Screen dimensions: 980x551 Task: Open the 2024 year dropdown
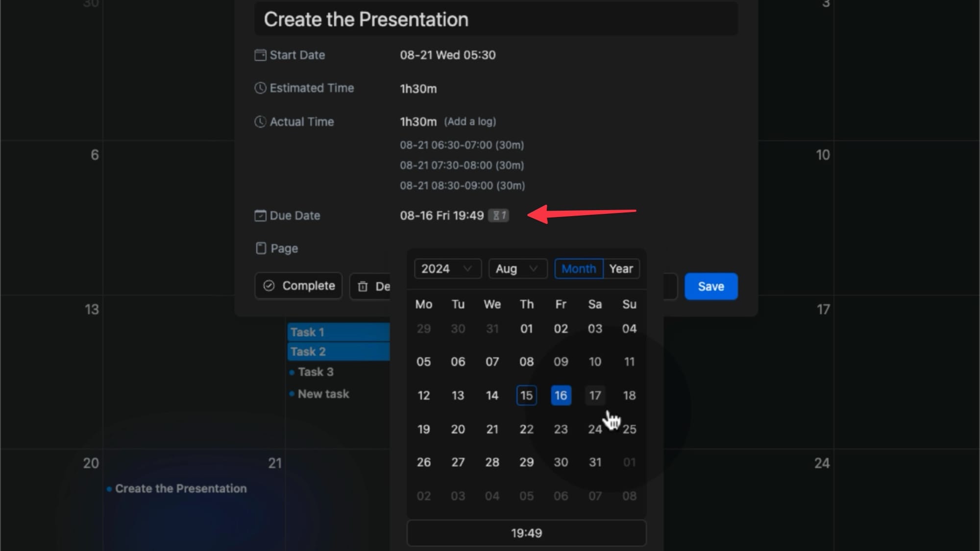(447, 269)
